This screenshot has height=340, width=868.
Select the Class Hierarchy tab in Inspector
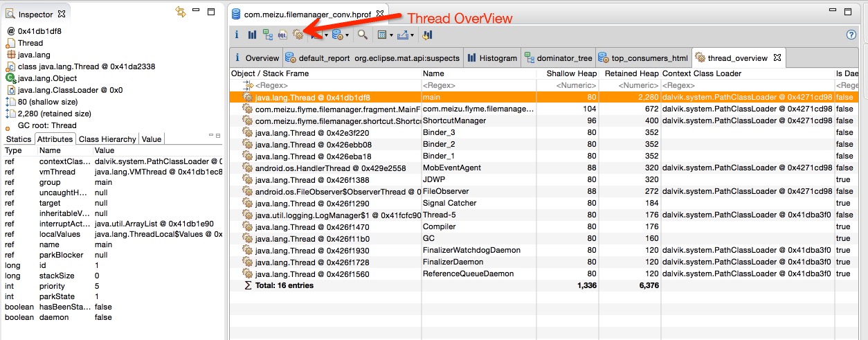pyautogui.click(x=107, y=139)
